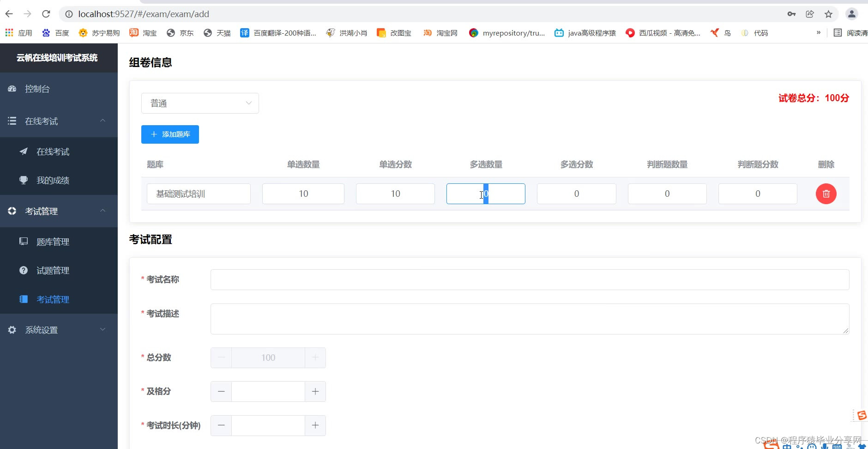Increase 考试时长 with plus button

pyautogui.click(x=315, y=425)
